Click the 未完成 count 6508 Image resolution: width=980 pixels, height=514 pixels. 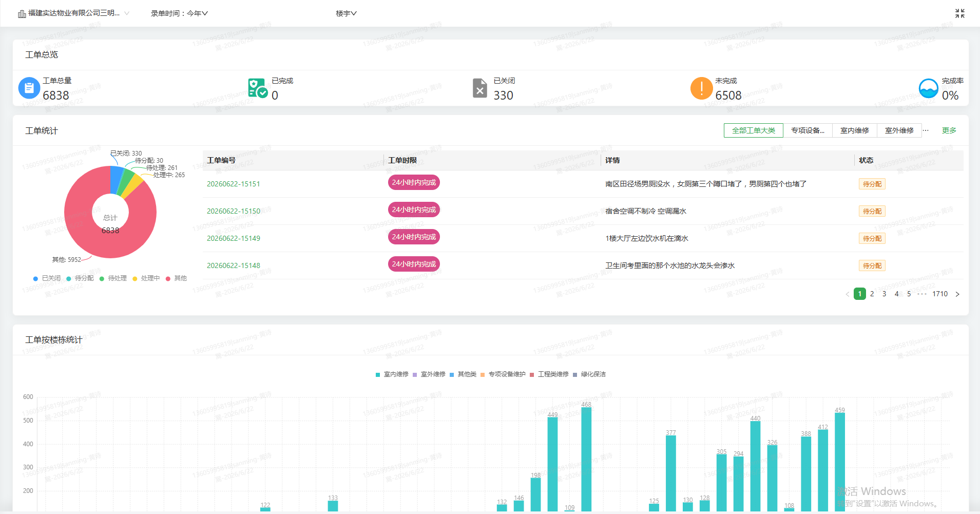point(728,96)
